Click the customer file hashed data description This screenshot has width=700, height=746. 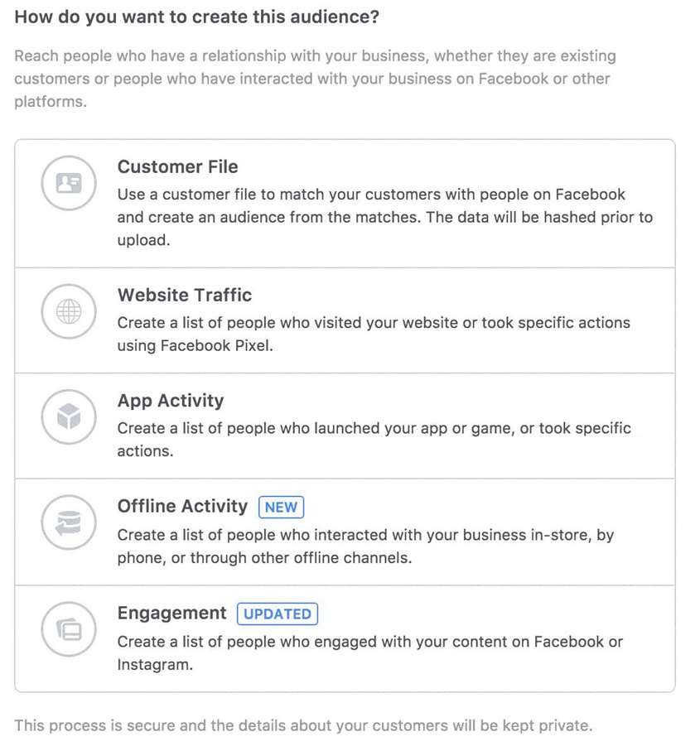pos(385,218)
